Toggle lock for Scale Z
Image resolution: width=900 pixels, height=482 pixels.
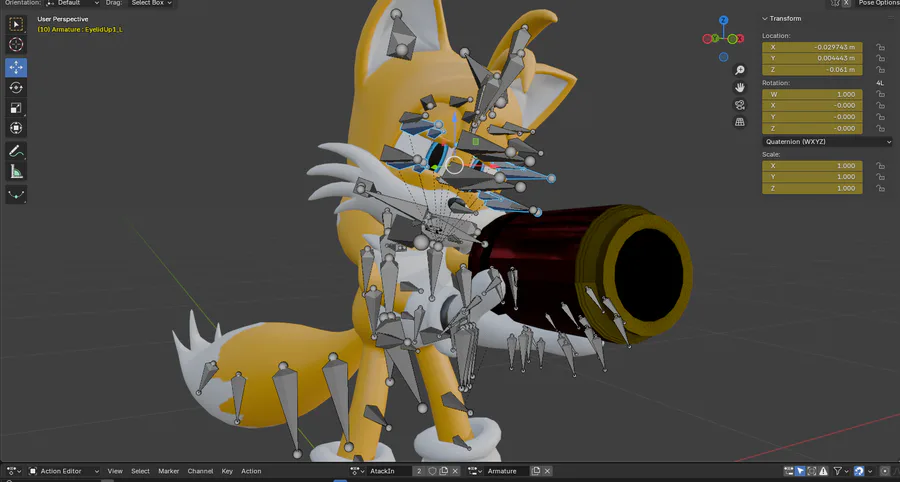coord(880,188)
